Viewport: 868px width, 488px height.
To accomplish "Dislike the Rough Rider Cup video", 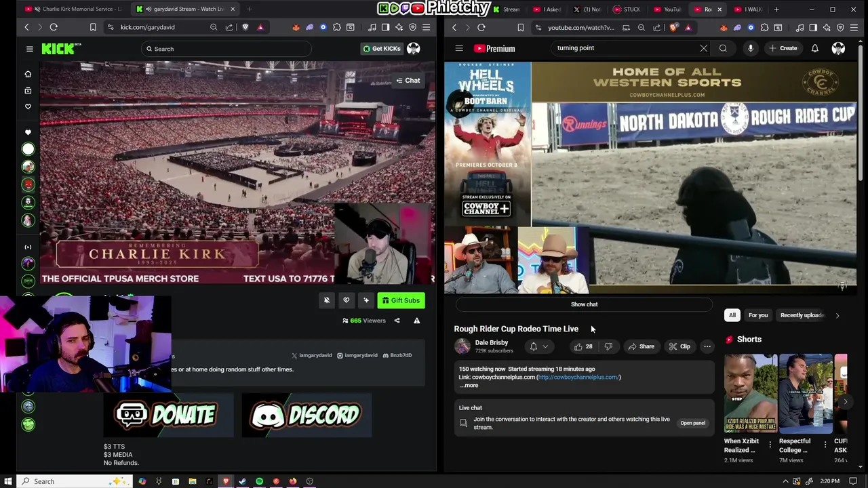I will [x=608, y=346].
